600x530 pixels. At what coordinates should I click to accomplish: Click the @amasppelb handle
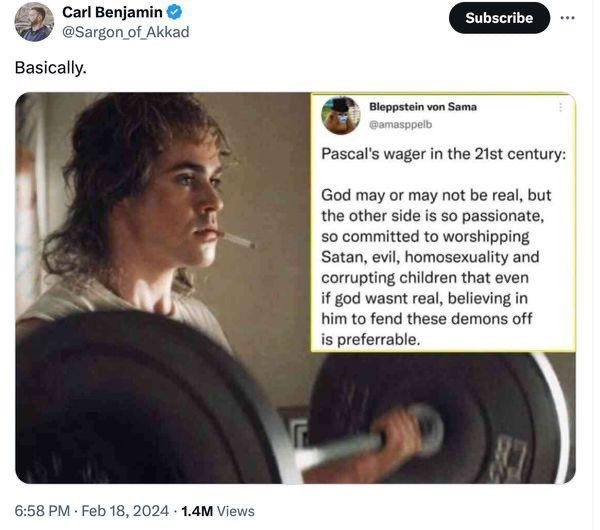point(400,124)
